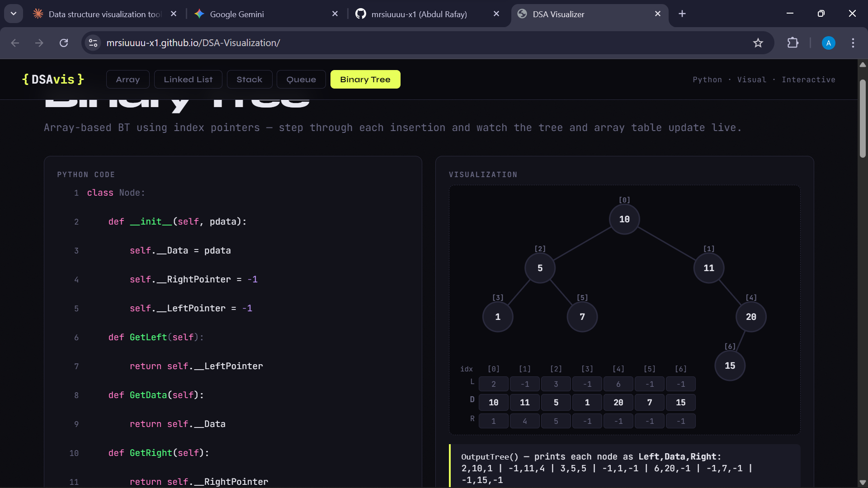Click the reload page icon

click(x=64, y=43)
